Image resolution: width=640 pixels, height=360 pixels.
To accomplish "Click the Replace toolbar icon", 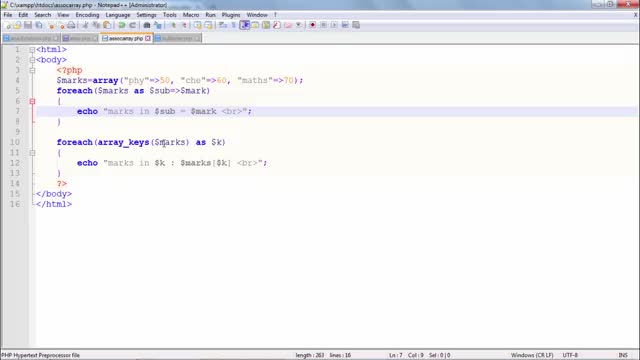I will tap(158, 25).
